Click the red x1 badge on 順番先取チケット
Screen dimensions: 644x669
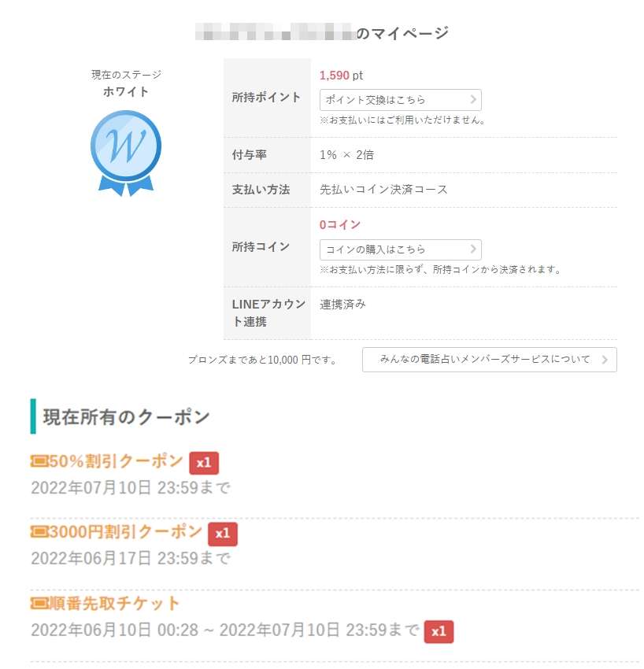pyautogui.click(x=439, y=631)
